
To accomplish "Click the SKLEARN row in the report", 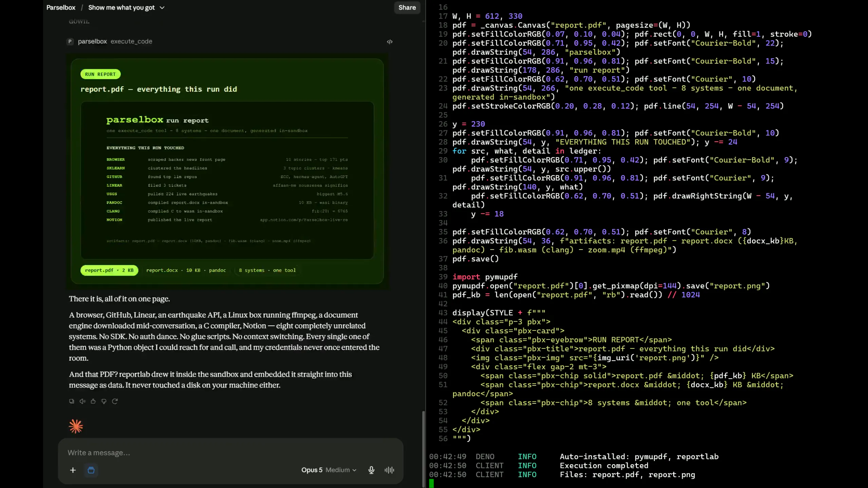I will (227, 168).
